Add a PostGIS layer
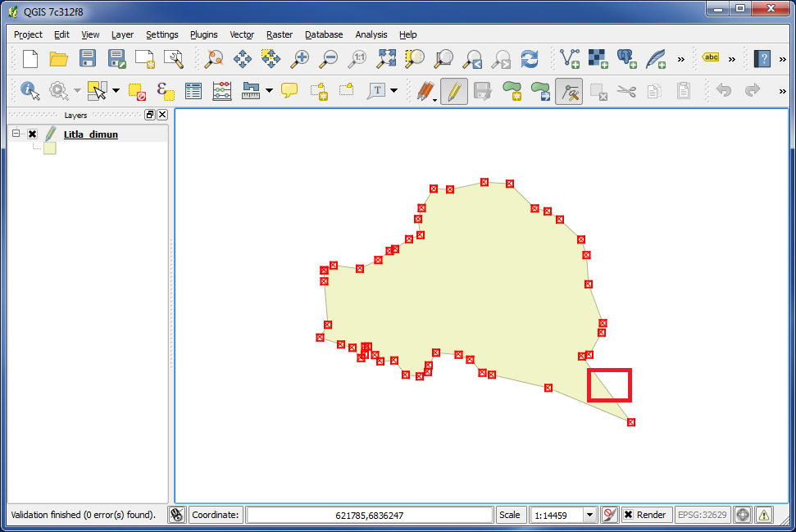This screenshot has width=796, height=532. click(627, 59)
